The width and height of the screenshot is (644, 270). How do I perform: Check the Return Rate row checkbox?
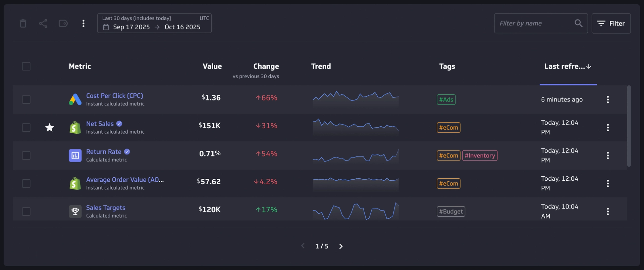26,155
